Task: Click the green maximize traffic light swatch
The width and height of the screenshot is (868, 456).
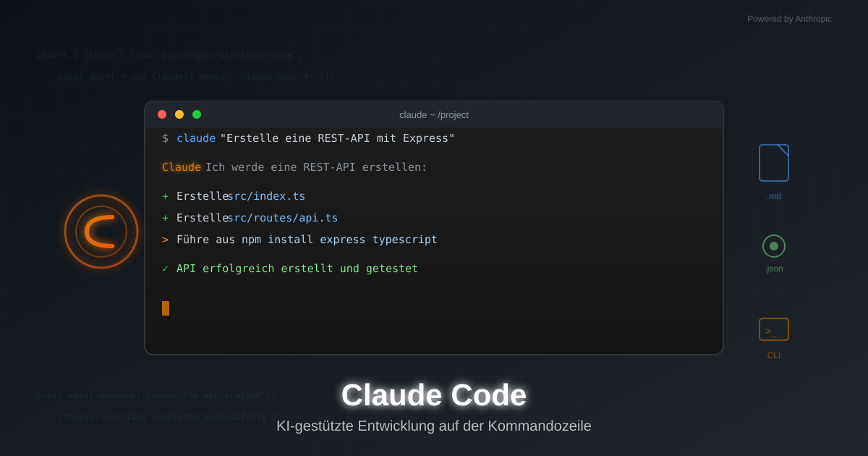Action: (x=196, y=114)
